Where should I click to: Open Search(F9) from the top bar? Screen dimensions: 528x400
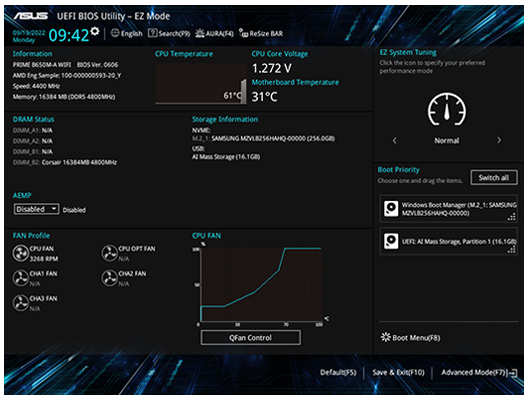pos(169,33)
